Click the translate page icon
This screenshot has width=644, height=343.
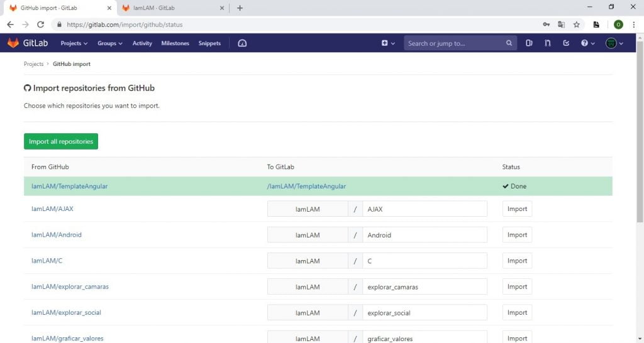point(562,24)
